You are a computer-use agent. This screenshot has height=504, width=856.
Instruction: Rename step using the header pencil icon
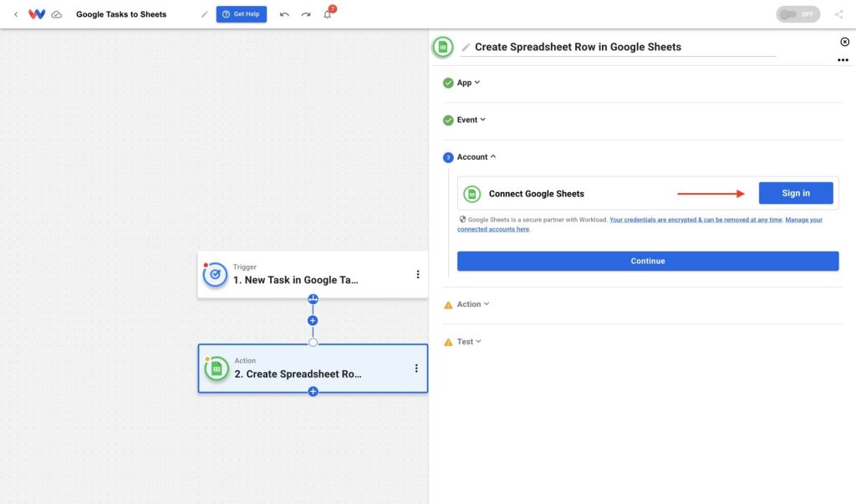(x=466, y=47)
